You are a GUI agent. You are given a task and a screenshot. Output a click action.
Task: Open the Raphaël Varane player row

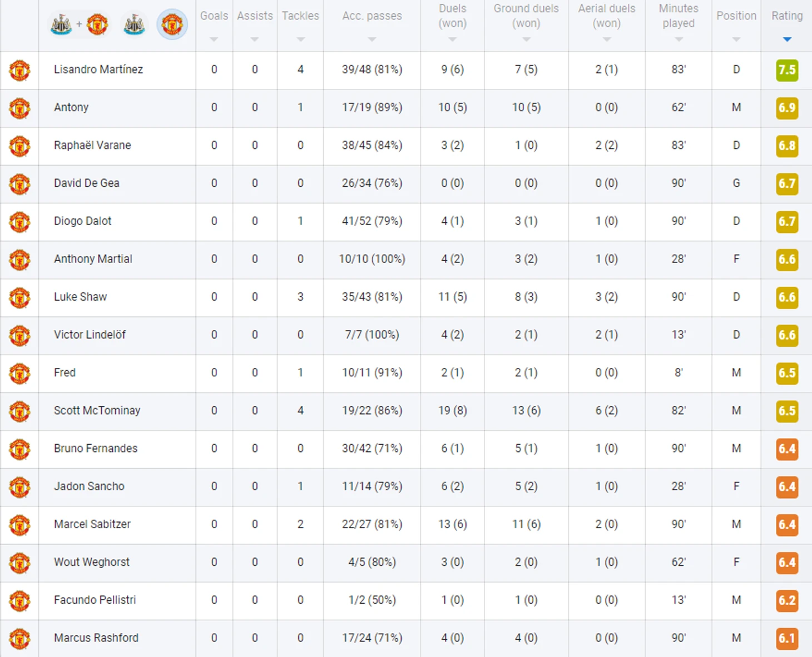coord(406,146)
